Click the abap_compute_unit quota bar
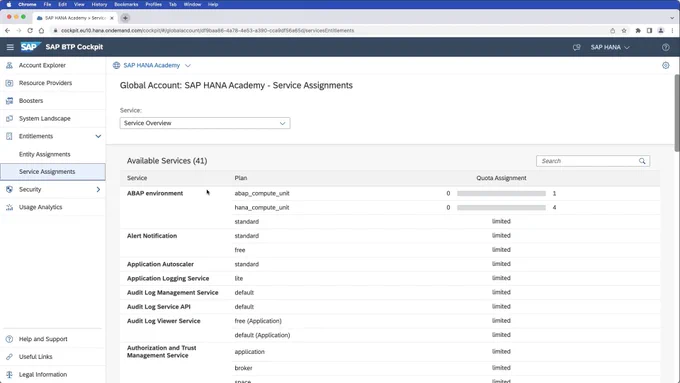 click(x=501, y=193)
